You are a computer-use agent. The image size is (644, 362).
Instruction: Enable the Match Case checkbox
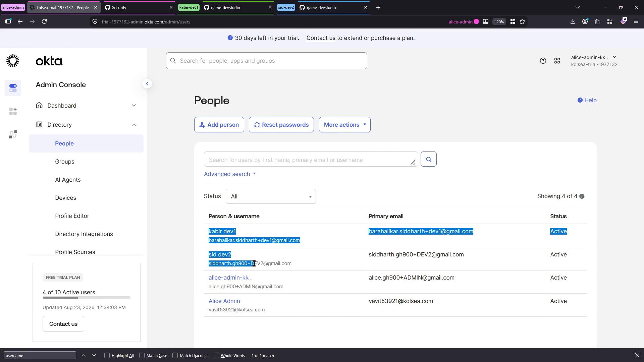(x=142, y=355)
